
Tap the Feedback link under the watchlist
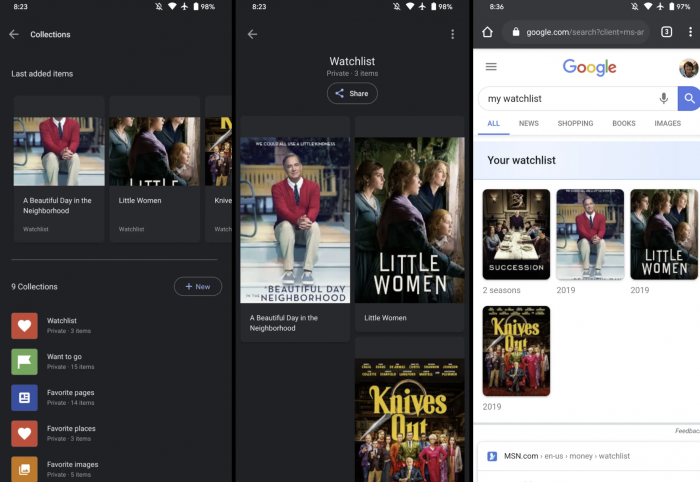pos(687,431)
